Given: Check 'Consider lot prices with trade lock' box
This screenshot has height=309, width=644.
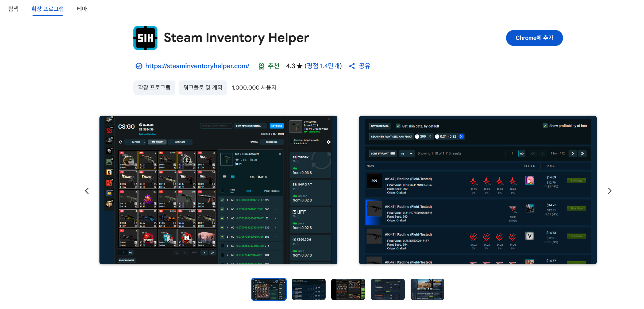Looking at the screenshot, I should 291,142.
